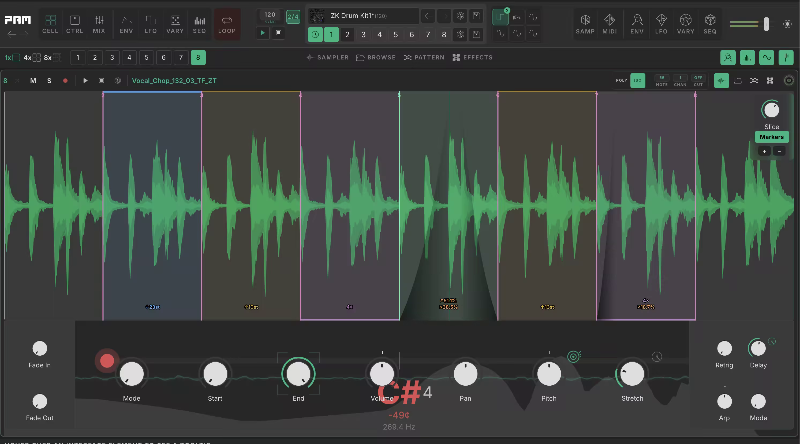Viewport: 800px width, 444px height.
Task: Select the 1x grid size
Action: tap(12, 58)
